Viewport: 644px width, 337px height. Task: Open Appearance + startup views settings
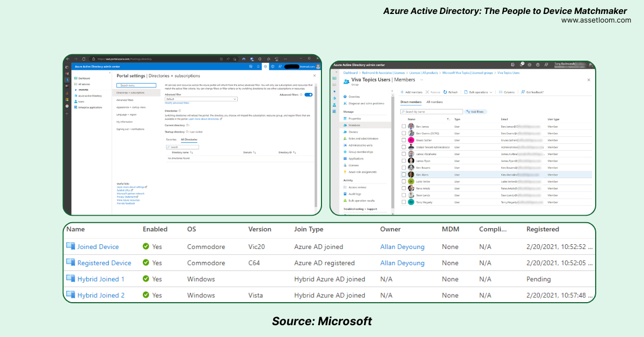point(131,107)
